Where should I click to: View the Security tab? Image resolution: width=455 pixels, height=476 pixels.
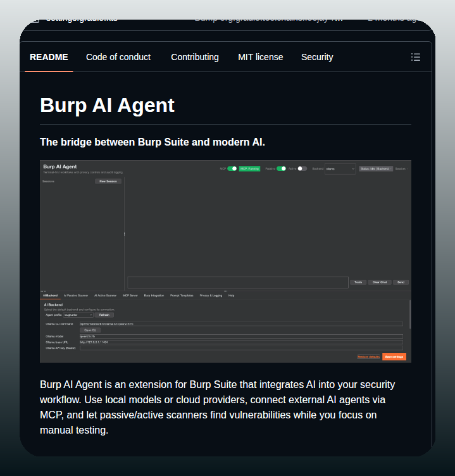(x=317, y=57)
